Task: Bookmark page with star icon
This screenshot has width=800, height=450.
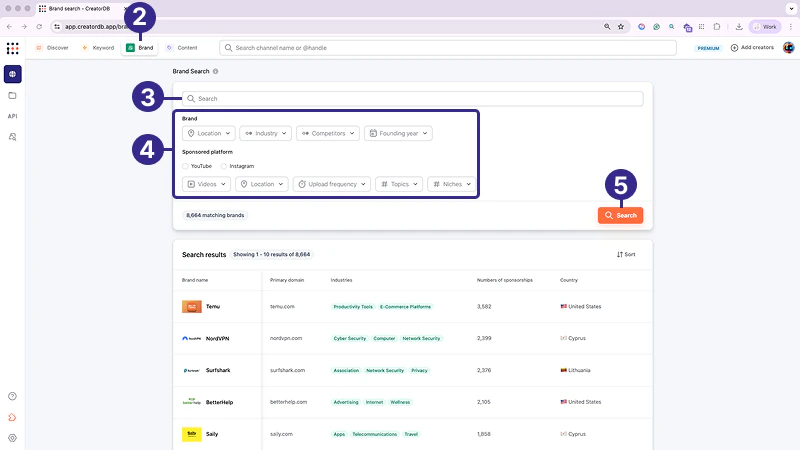Action: (621, 27)
